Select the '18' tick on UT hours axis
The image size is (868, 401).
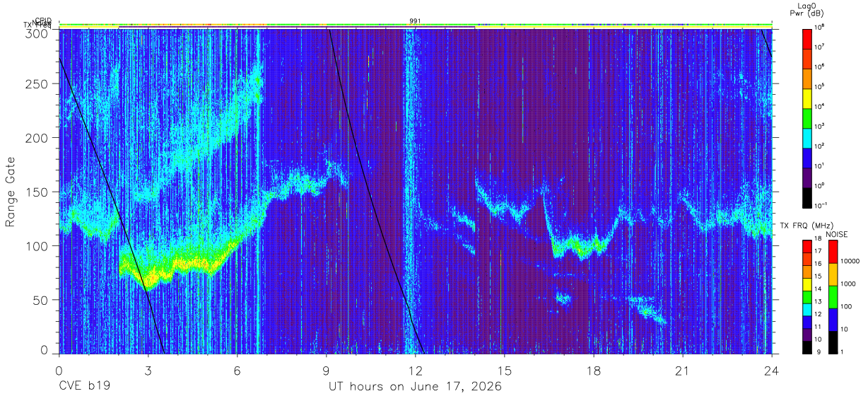click(x=594, y=371)
